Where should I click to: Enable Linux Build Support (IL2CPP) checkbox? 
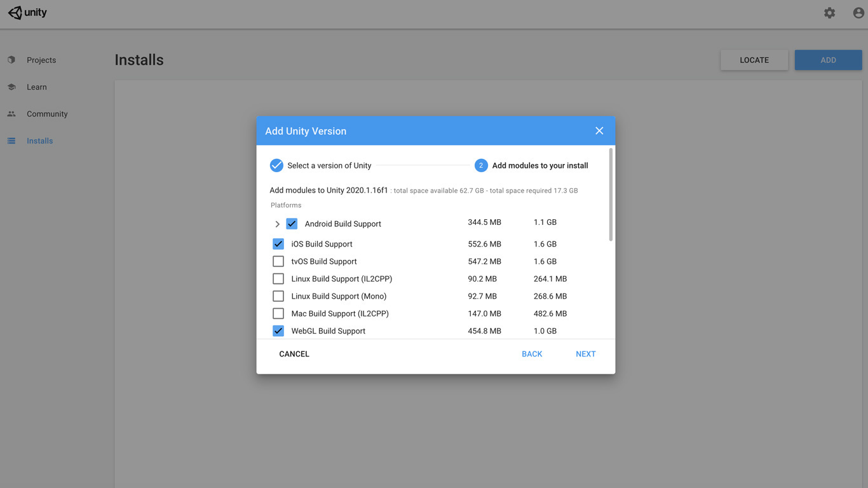[278, 278]
